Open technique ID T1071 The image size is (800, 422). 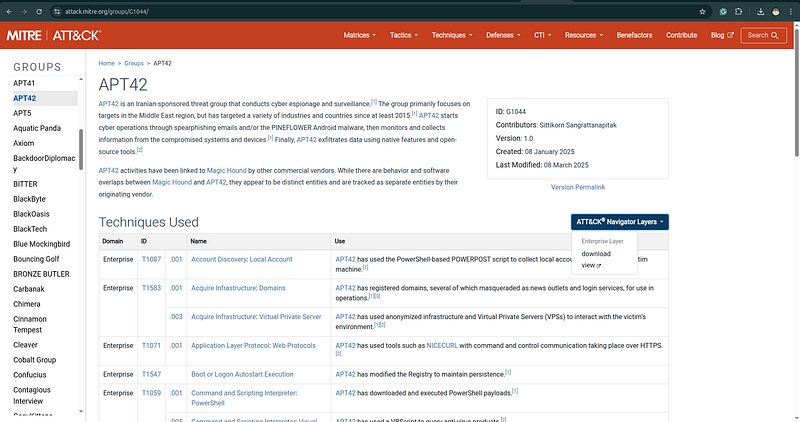coord(151,345)
